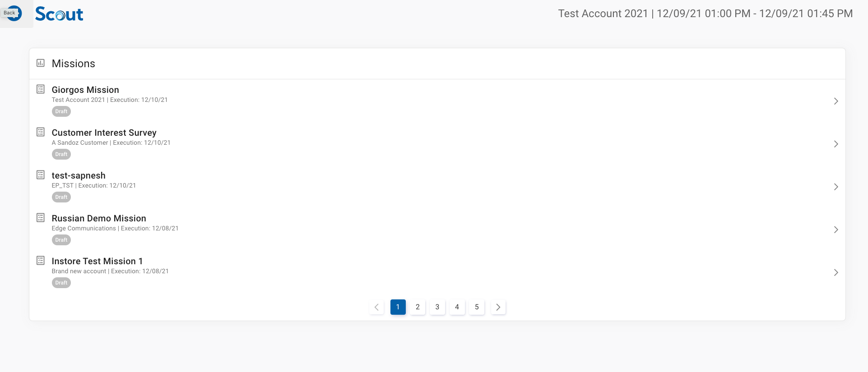The image size is (868, 372).
Task: Open the Giorgos Mission title
Action: [85, 90]
